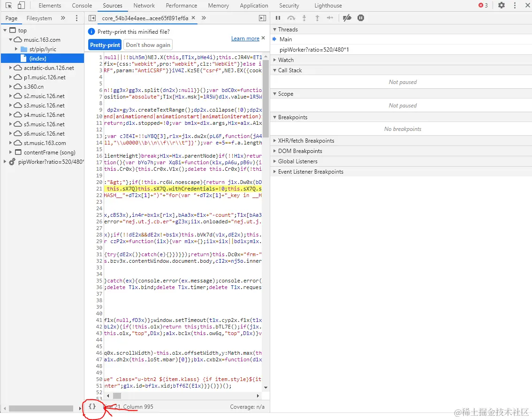Click Don't show again button
This screenshot has height=420, width=532.
[148, 45]
